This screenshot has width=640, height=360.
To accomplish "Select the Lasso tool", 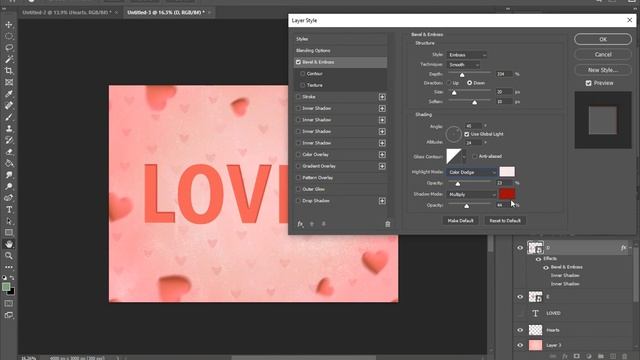I will tap(9, 47).
